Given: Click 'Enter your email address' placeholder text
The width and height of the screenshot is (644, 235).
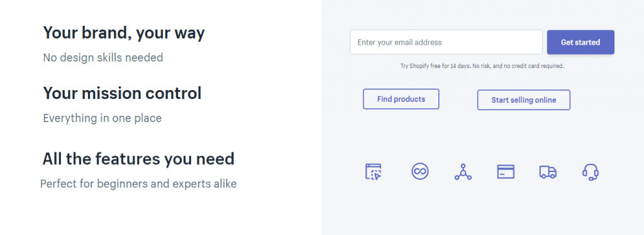Looking at the screenshot, I should [x=399, y=42].
